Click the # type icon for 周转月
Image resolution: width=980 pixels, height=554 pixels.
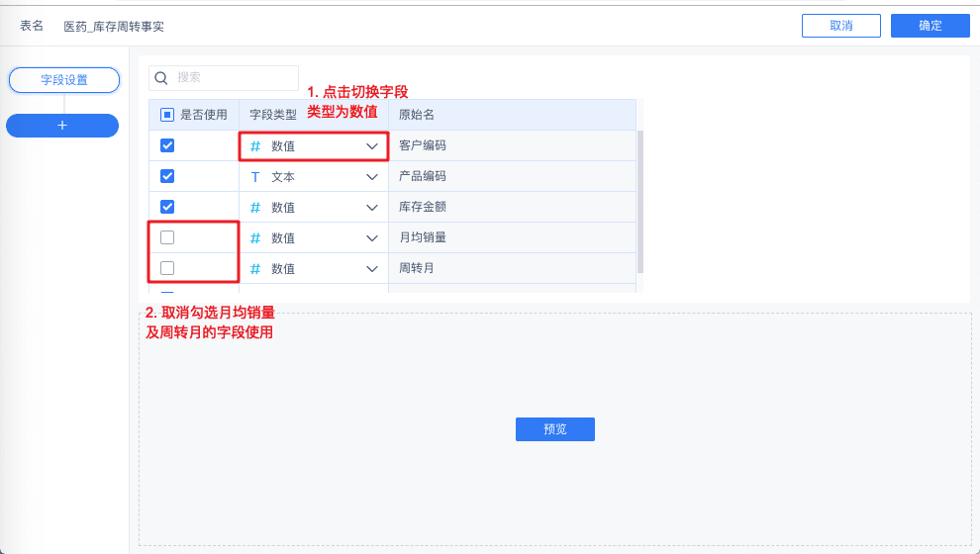[x=255, y=268]
